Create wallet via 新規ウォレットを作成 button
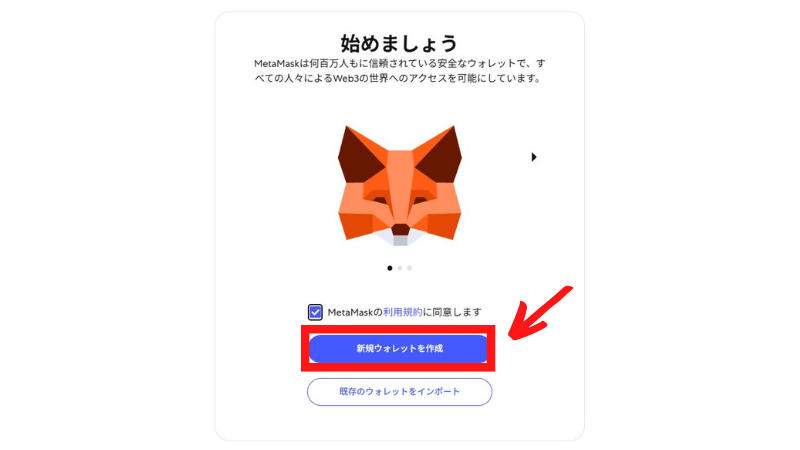The width and height of the screenshot is (800, 450). point(398,348)
